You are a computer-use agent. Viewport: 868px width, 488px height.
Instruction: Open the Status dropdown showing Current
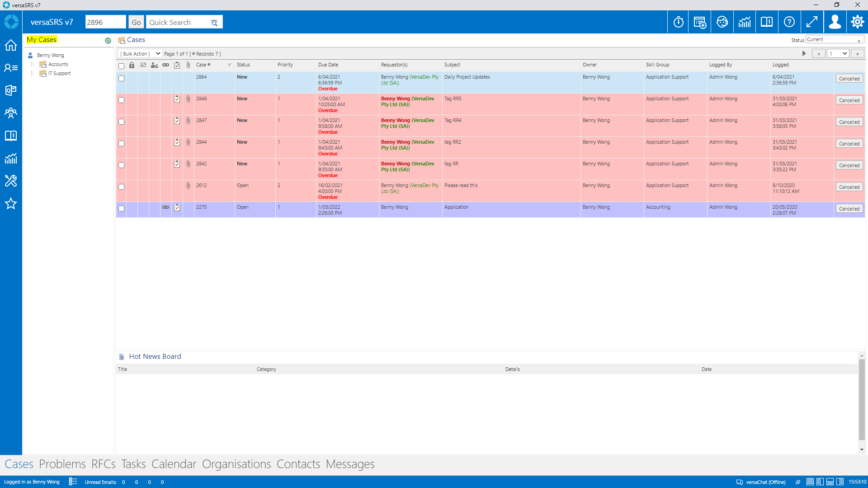pos(834,39)
